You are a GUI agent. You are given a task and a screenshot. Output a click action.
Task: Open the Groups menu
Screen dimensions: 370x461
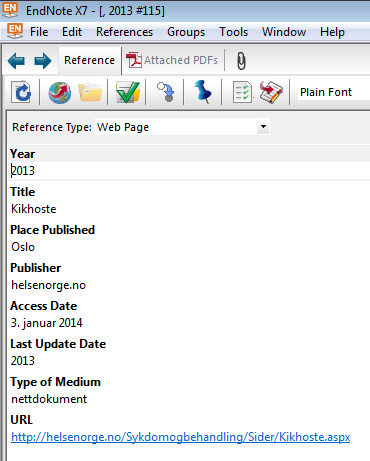[x=186, y=32]
